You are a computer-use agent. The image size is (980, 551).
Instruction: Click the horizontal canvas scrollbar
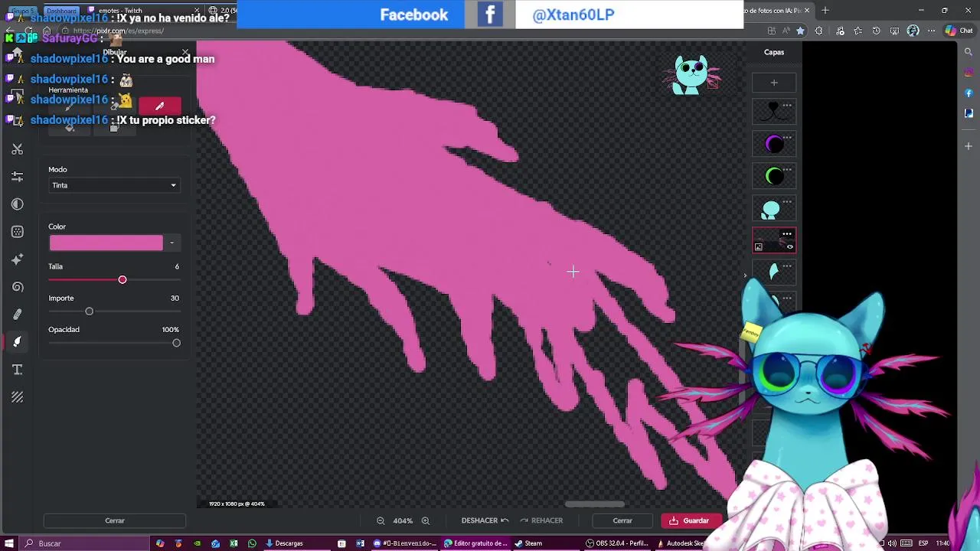point(595,504)
